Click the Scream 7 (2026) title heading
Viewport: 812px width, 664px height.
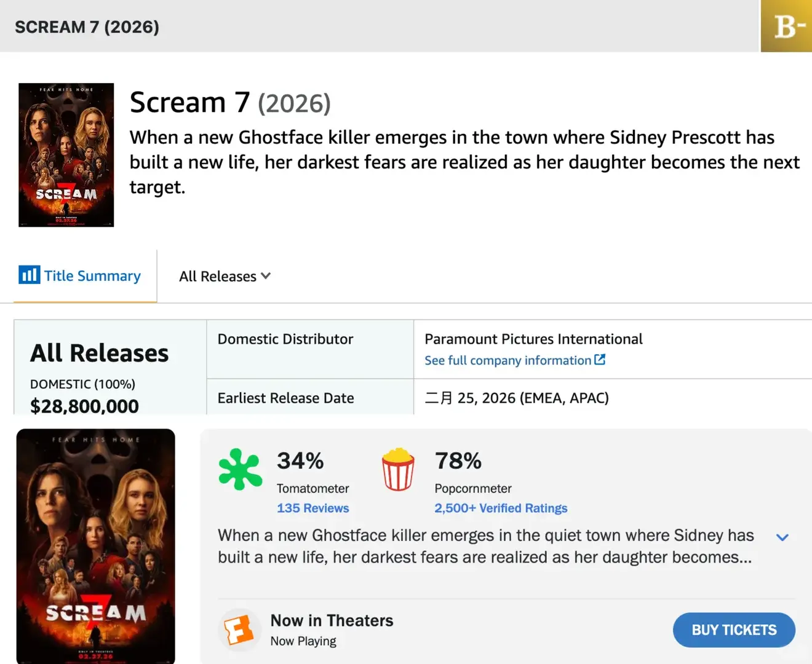[230, 103]
